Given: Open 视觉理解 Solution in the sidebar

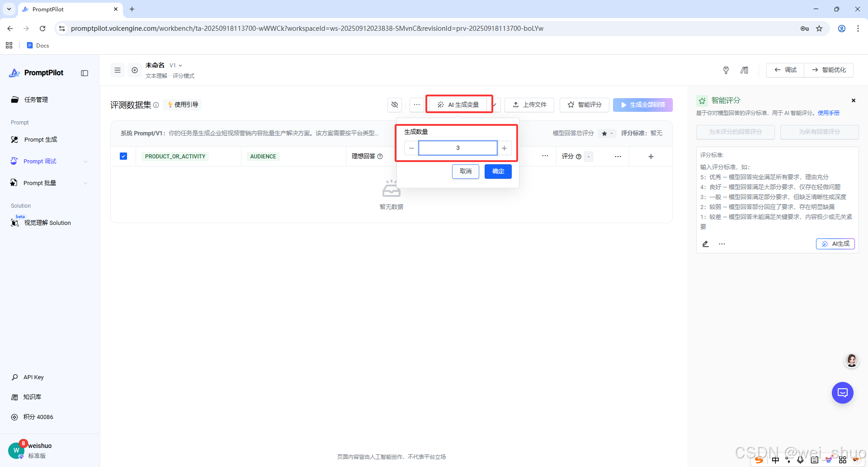Looking at the screenshot, I should tap(50, 223).
